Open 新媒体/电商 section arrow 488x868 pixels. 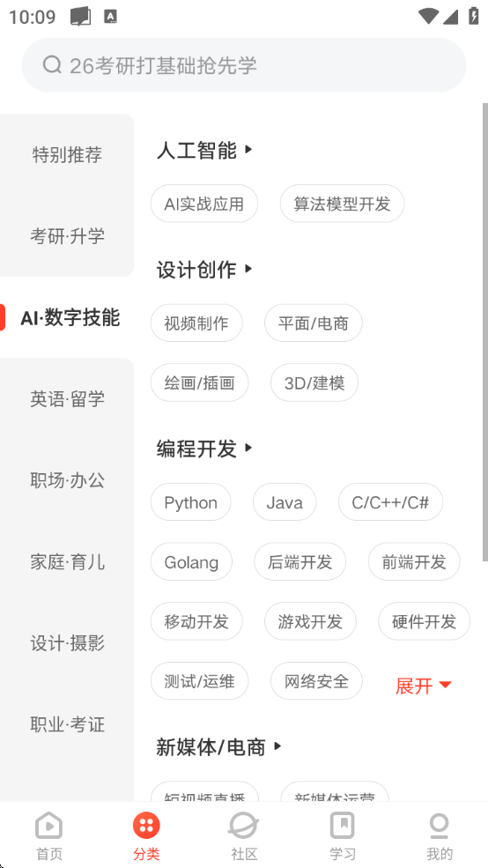click(277, 746)
